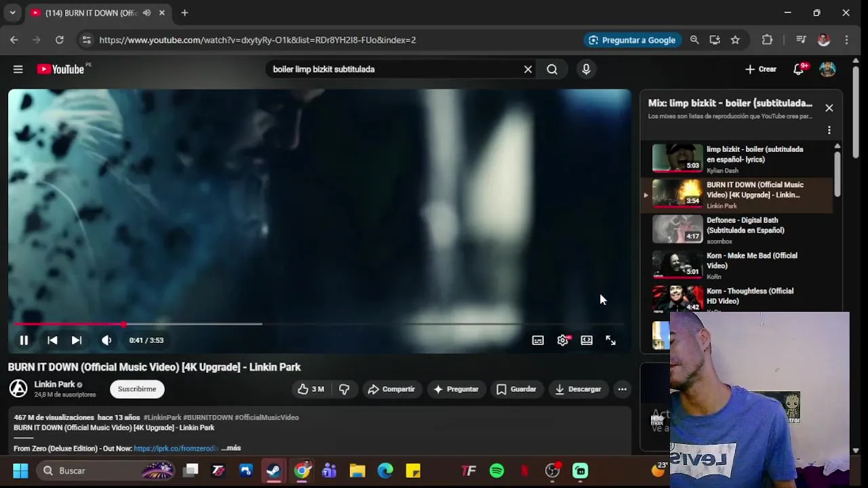Screen dimensions: 868x488
Task: Open File Explorer from the taskbar
Action: click(357, 470)
